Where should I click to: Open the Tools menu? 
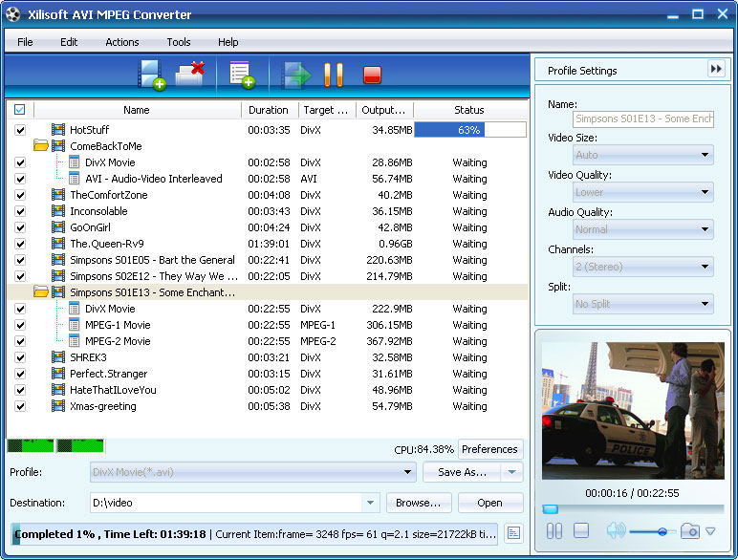179,42
